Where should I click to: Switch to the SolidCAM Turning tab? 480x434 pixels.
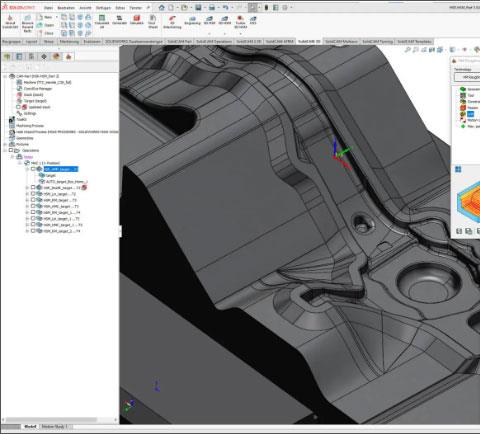[377, 42]
